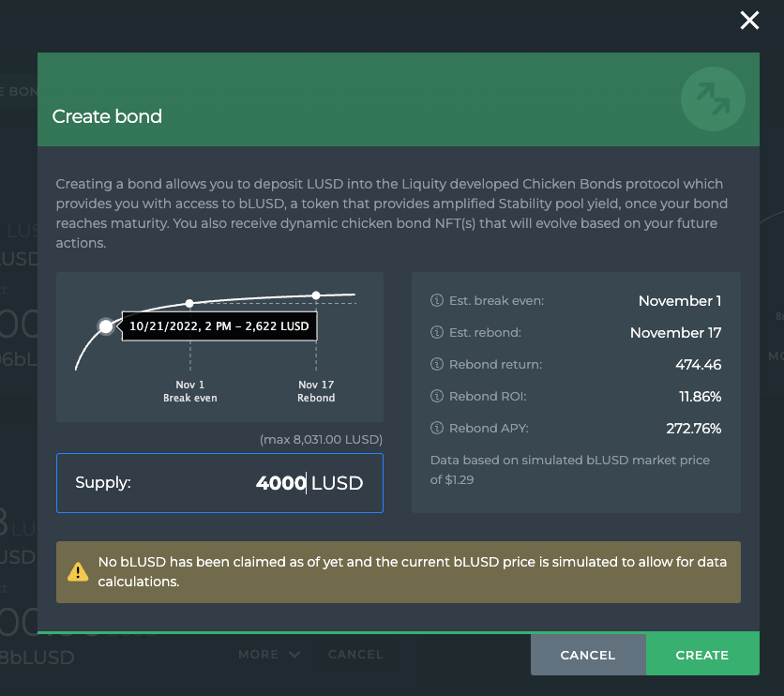Click the November 1 break even value
Viewport: 784px width, 696px height.
point(680,300)
